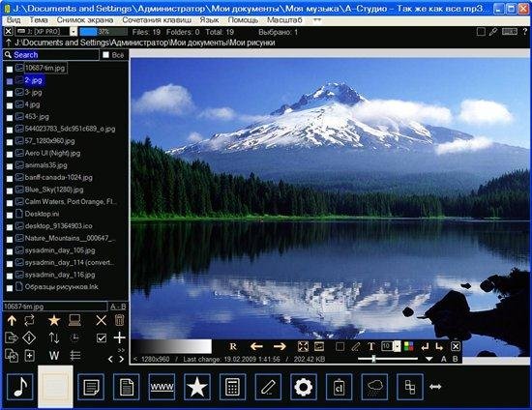This screenshot has height=410, width=532.
Task: Open the Тема menu
Action: click(39, 20)
